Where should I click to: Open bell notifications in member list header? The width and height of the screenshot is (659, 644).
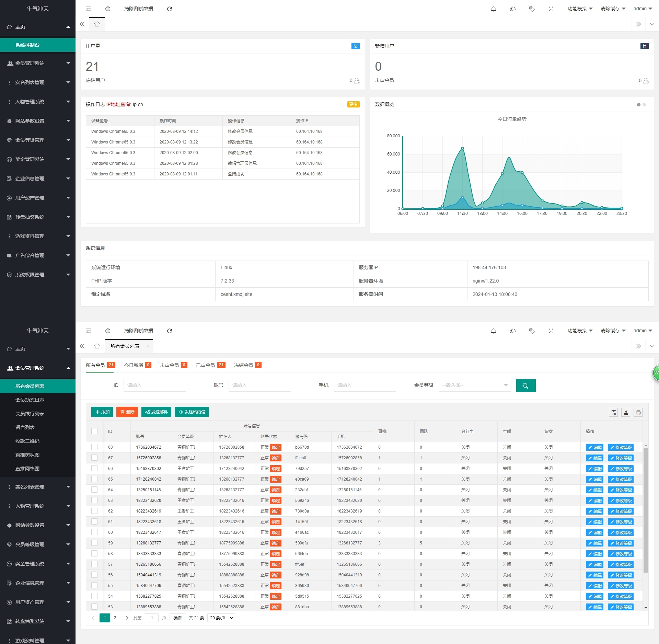pos(494,331)
